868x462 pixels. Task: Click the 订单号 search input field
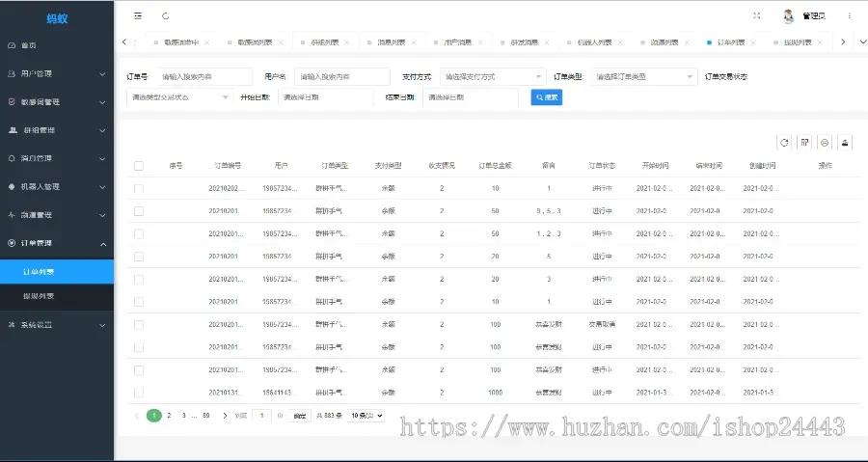(x=204, y=76)
